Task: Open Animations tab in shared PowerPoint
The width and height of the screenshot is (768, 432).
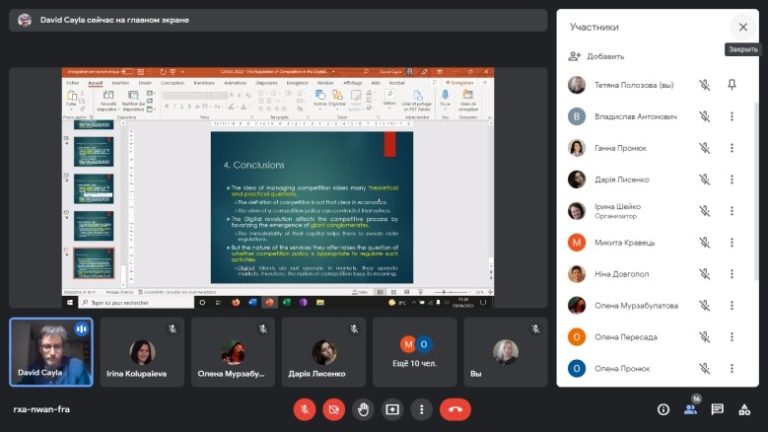Action: pyautogui.click(x=235, y=83)
